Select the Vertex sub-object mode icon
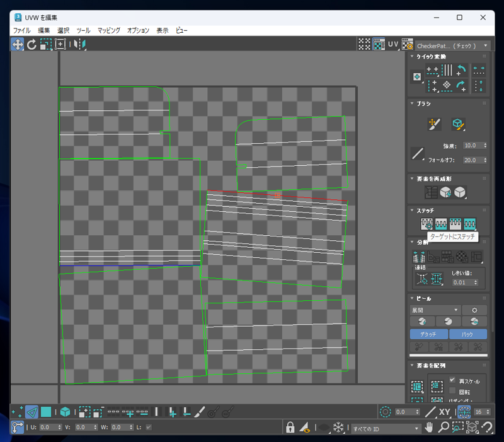 [x=18, y=412]
